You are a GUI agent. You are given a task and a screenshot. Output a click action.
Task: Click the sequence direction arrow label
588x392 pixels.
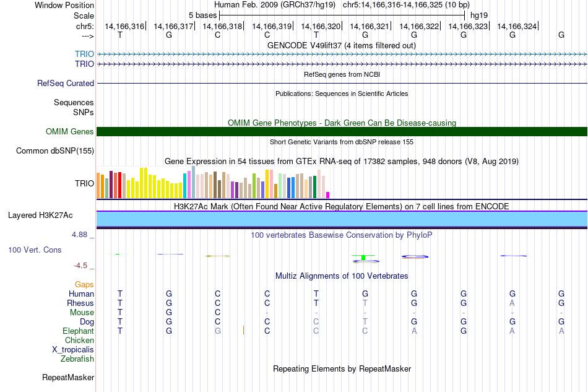[87, 36]
